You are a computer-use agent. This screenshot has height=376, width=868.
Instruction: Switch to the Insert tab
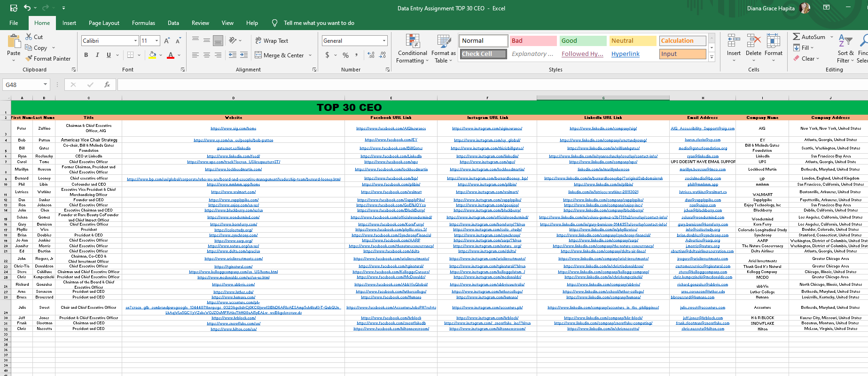[x=69, y=23]
